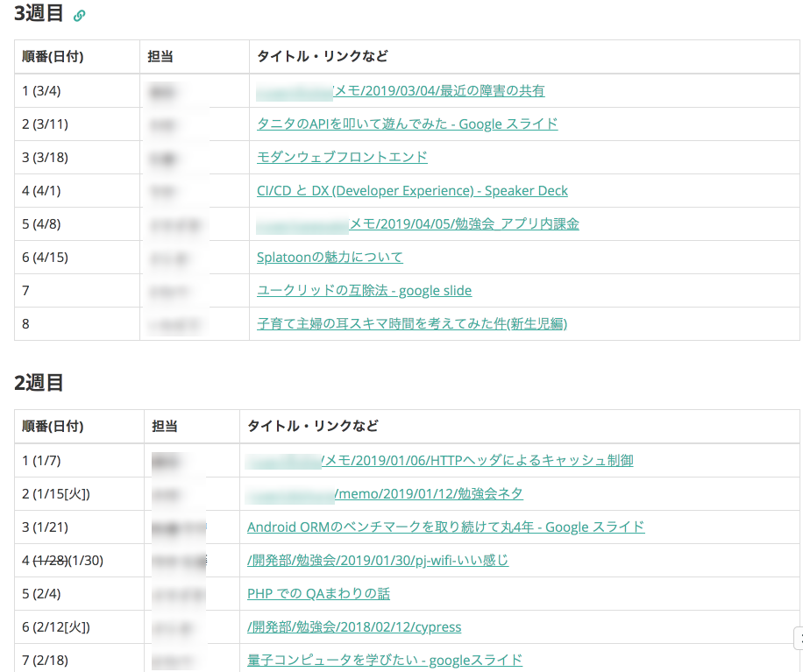
Task: Select the 2週目 section heading
Action: [35, 381]
